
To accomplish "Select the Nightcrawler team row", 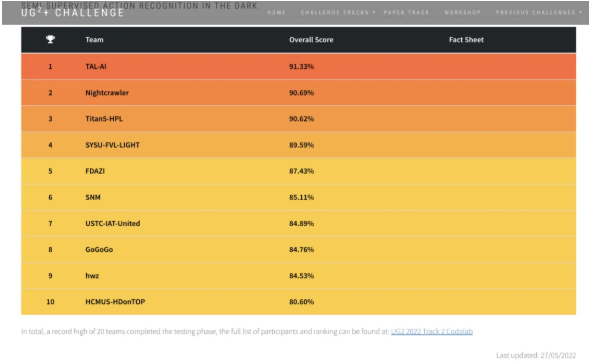I will tap(298, 93).
